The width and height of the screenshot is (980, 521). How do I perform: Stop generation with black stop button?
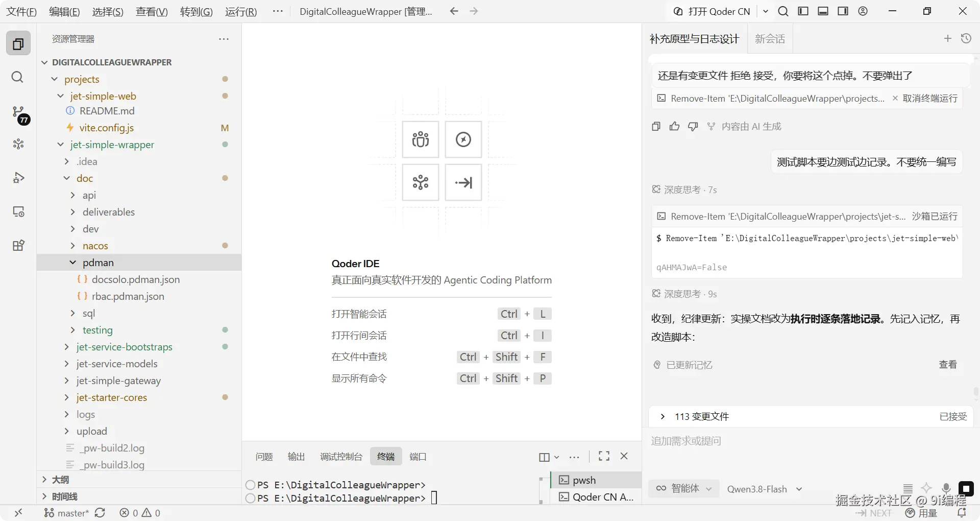pyautogui.click(x=966, y=488)
